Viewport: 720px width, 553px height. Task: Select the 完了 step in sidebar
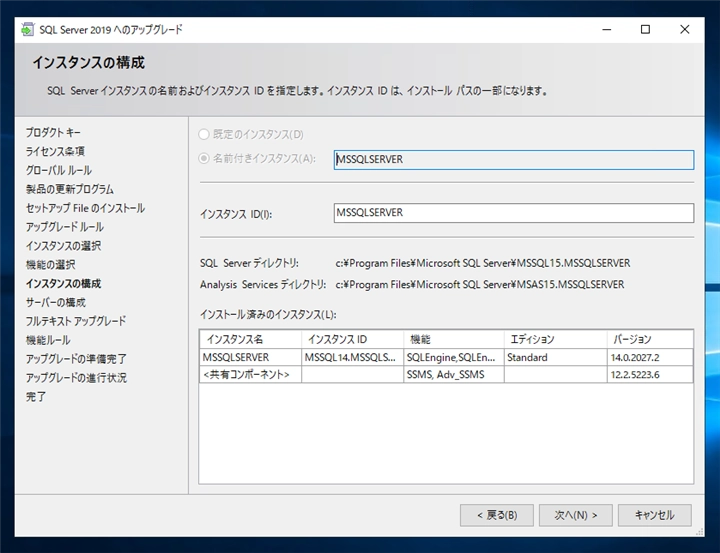[36, 396]
